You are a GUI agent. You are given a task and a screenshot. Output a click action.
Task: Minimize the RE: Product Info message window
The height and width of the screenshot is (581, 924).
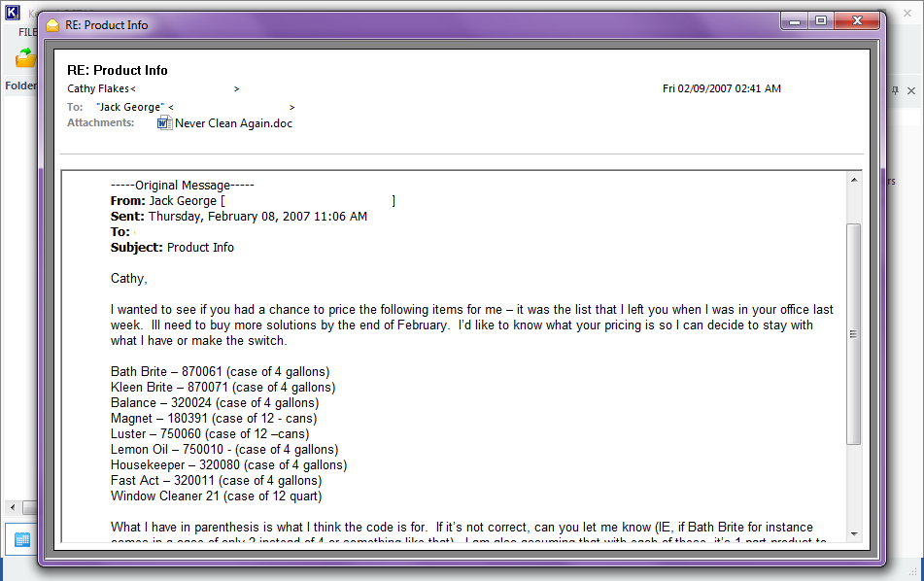pyautogui.click(x=795, y=21)
